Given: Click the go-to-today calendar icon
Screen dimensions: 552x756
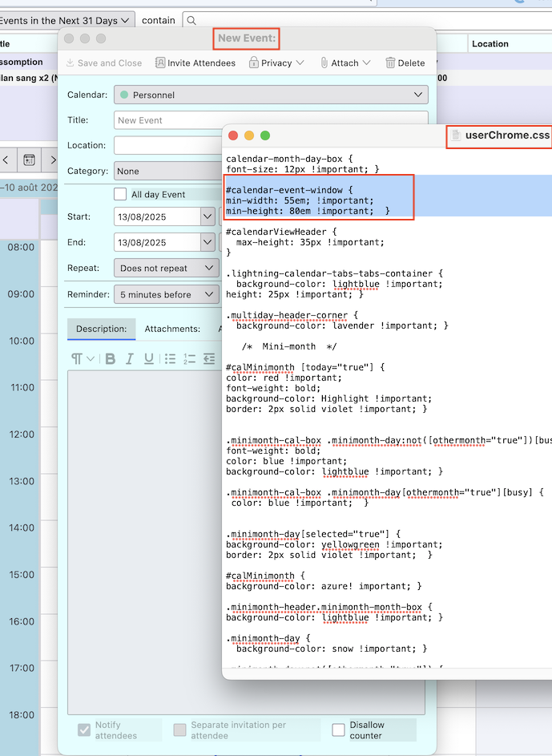Looking at the screenshot, I should [x=29, y=160].
